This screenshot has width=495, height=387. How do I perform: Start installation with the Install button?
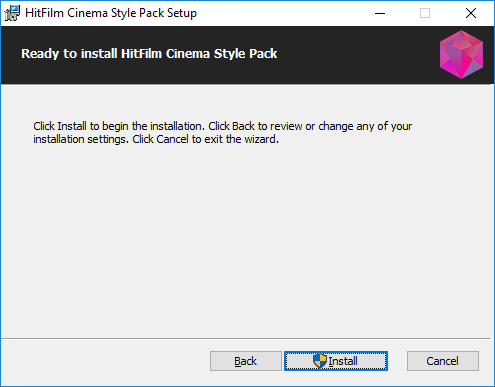[336, 361]
